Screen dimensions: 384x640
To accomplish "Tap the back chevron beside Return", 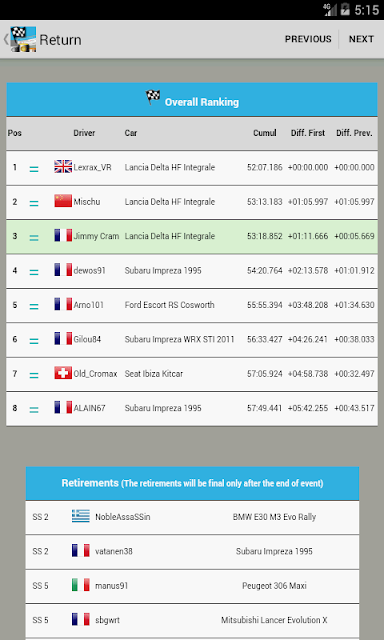I will [5, 39].
